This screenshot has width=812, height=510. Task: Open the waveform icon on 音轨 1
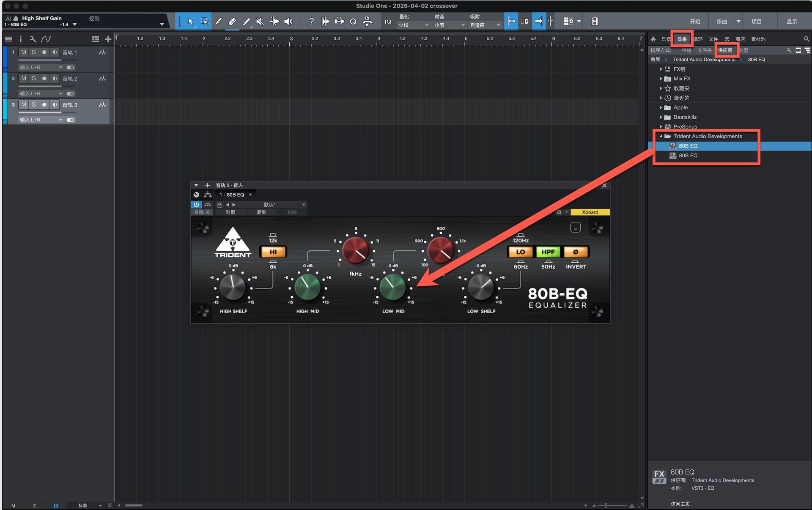(x=102, y=52)
